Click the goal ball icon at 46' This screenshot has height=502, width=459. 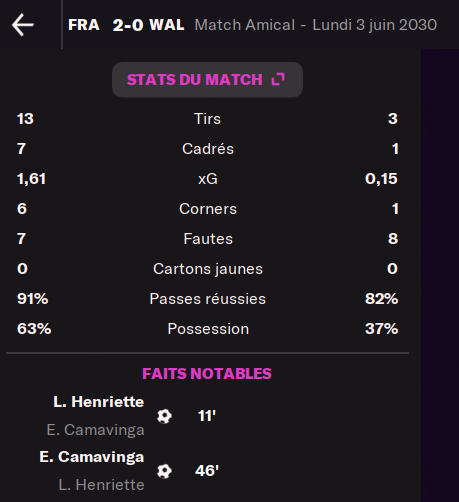tap(164, 471)
